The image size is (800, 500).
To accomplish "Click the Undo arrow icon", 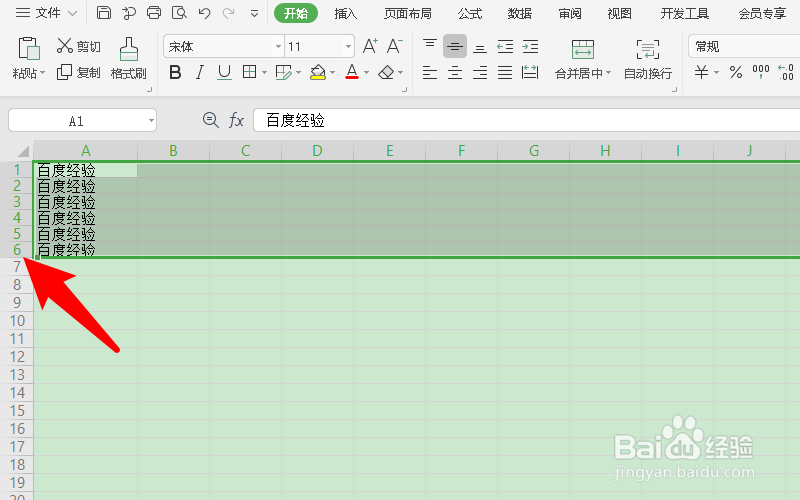I will (x=205, y=13).
